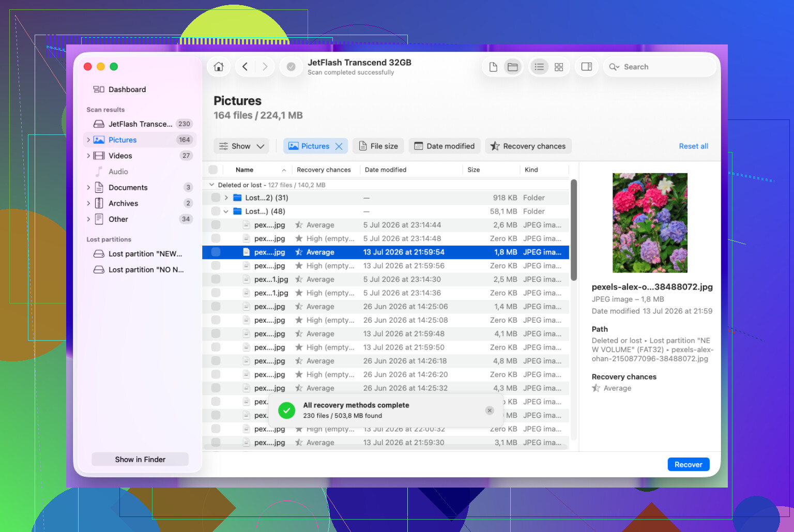Open the Documents category
The image size is (794, 532).
[x=140, y=188]
